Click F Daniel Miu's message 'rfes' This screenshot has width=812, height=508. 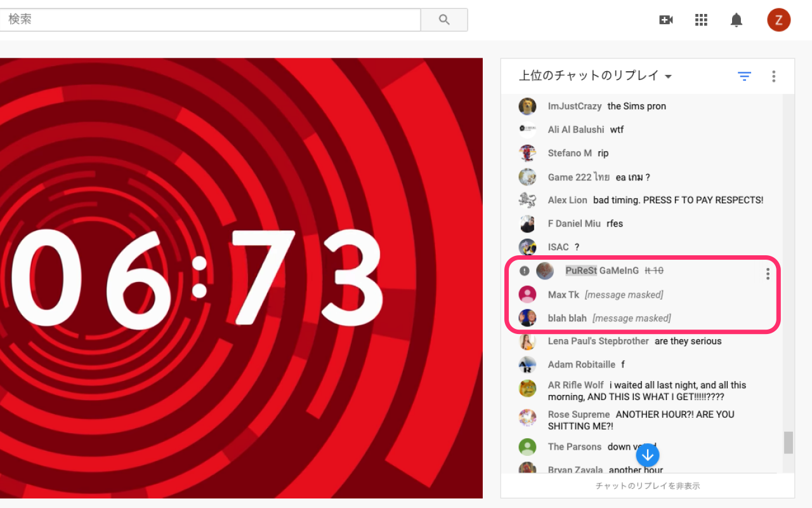coord(615,224)
